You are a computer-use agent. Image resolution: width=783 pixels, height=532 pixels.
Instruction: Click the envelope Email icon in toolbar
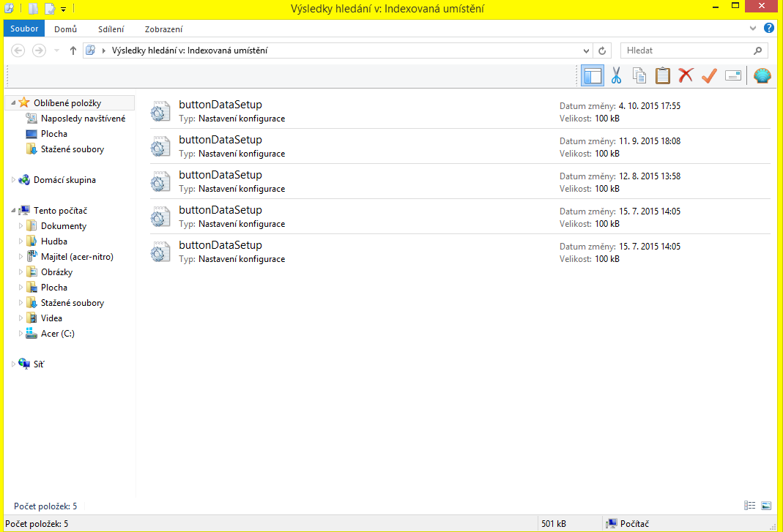tap(733, 75)
